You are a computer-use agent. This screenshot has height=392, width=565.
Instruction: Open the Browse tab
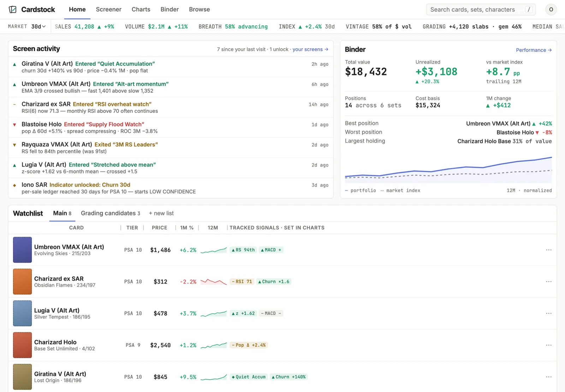pos(199,10)
